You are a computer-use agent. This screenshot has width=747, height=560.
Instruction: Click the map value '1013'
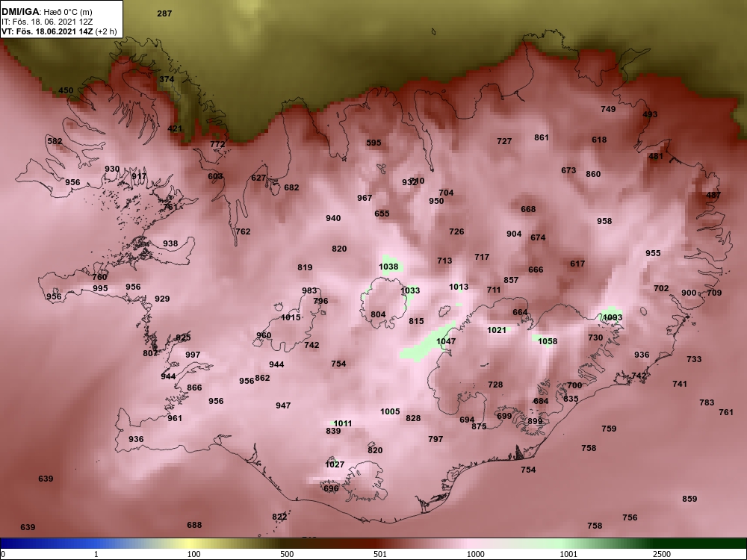click(459, 287)
